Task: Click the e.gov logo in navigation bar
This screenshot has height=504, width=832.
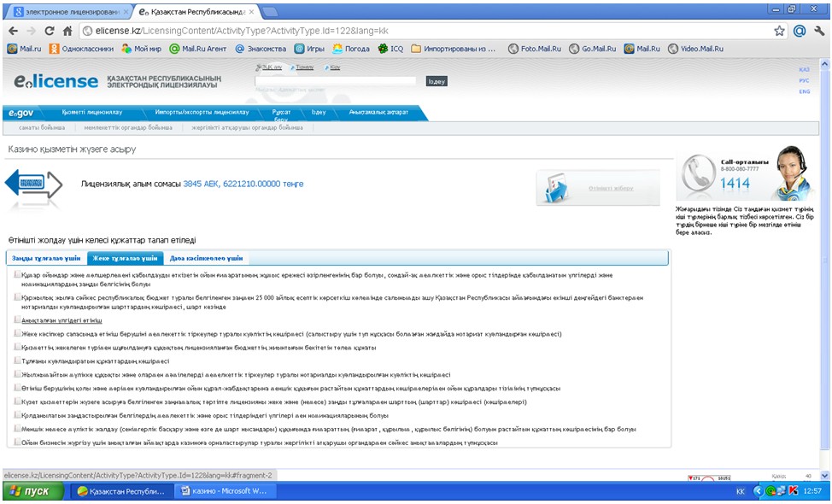Action: tap(21, 113)
